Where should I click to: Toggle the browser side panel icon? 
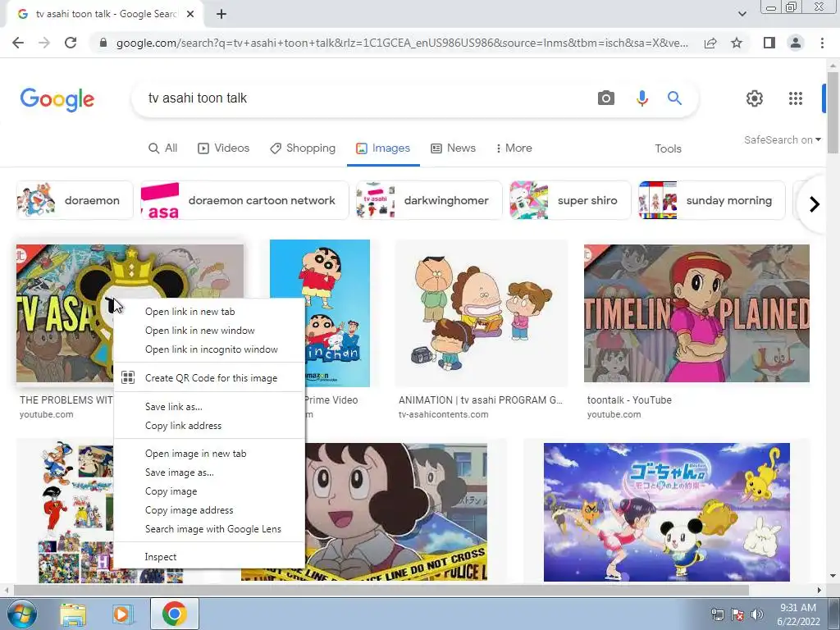point(769,43)
